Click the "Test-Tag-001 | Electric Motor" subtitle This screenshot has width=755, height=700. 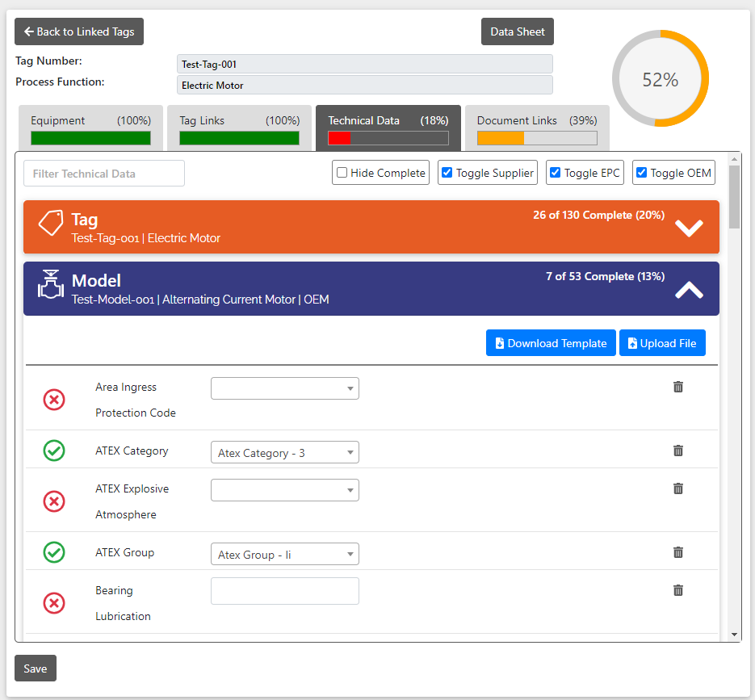(x=146, y=238)
